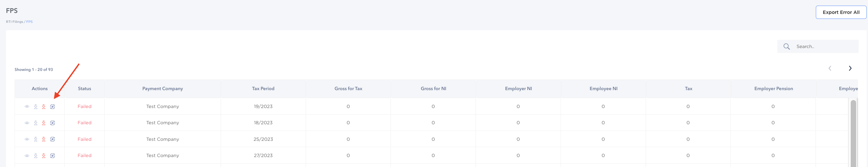Click the red error download icon for 25/2023
The image size is (868, 167).
click(44, 139)
